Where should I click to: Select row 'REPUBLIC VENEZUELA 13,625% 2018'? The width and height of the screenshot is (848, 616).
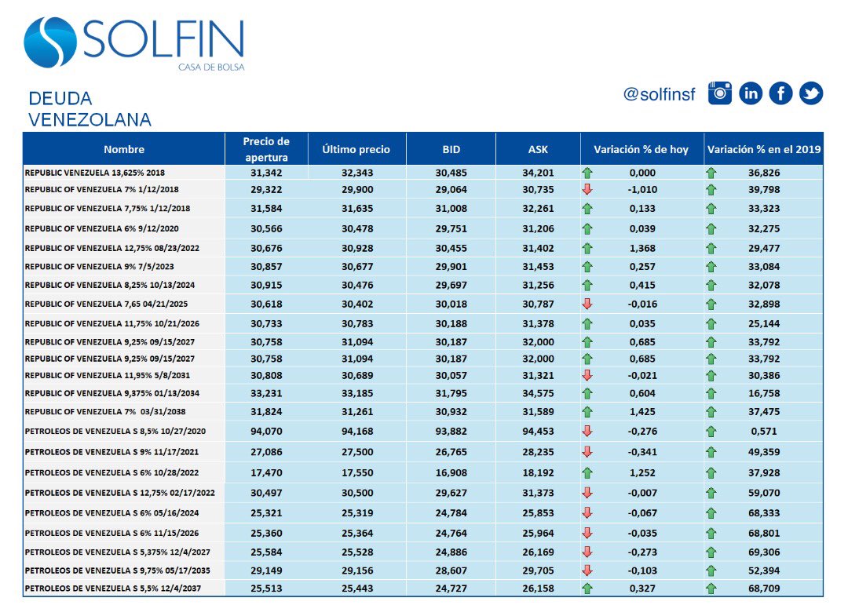[423, 173]
